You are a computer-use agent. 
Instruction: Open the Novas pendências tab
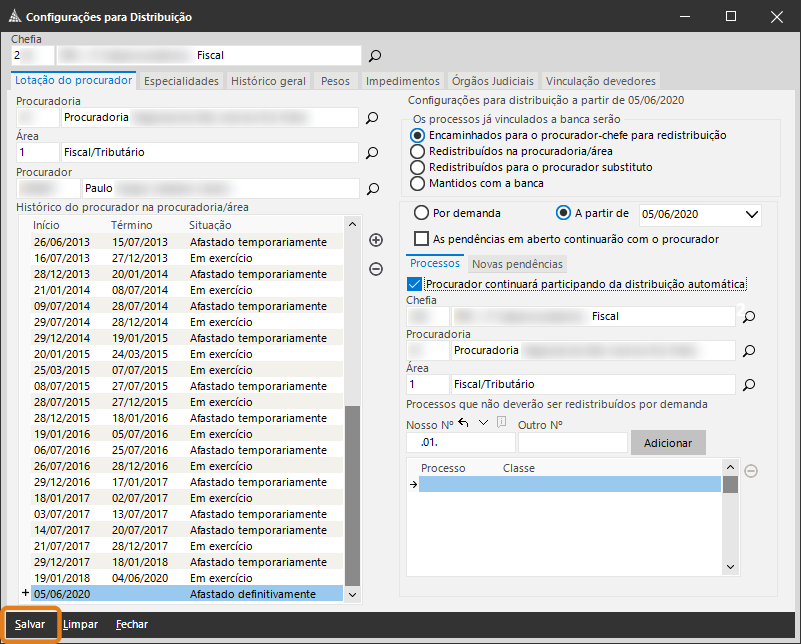[x=517, y=264]
